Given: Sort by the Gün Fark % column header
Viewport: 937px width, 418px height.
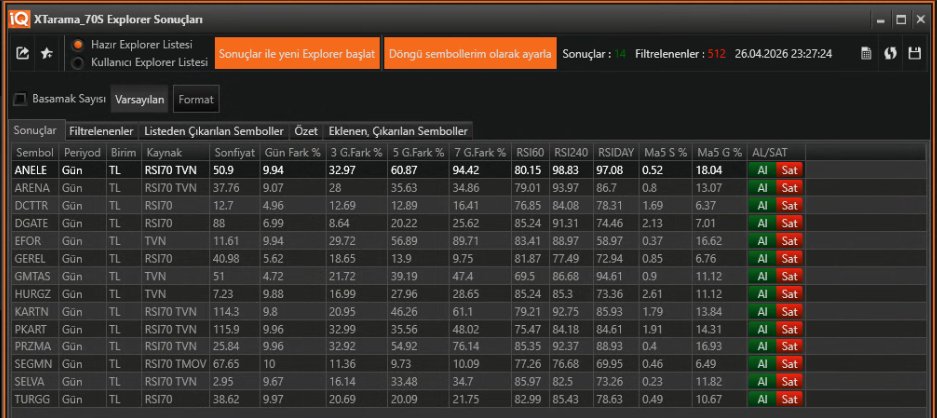Looking at the screenshot, I should click(x=292, y=152).
